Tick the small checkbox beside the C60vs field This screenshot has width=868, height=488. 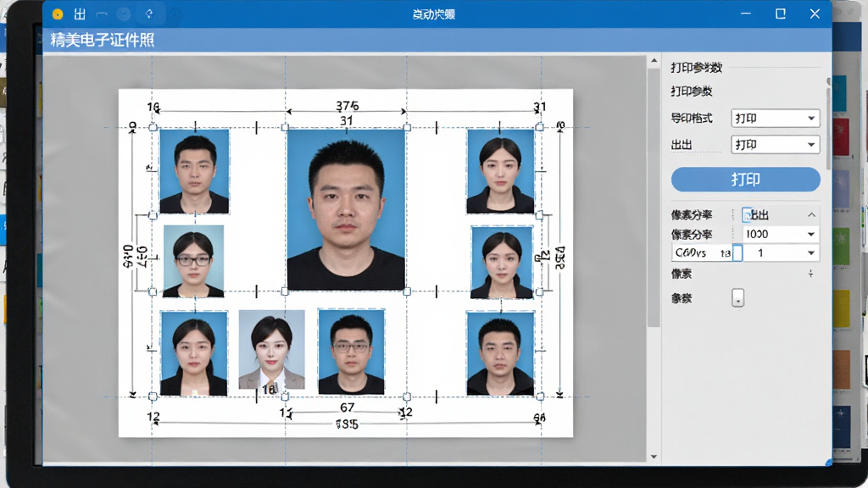pyautogui.click(x=737, y=253)
